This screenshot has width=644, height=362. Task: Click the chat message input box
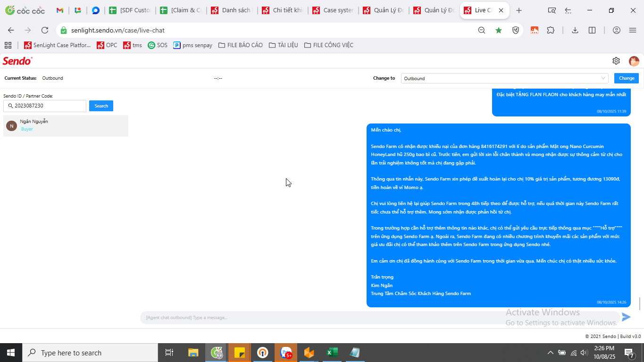pos(380,317)
